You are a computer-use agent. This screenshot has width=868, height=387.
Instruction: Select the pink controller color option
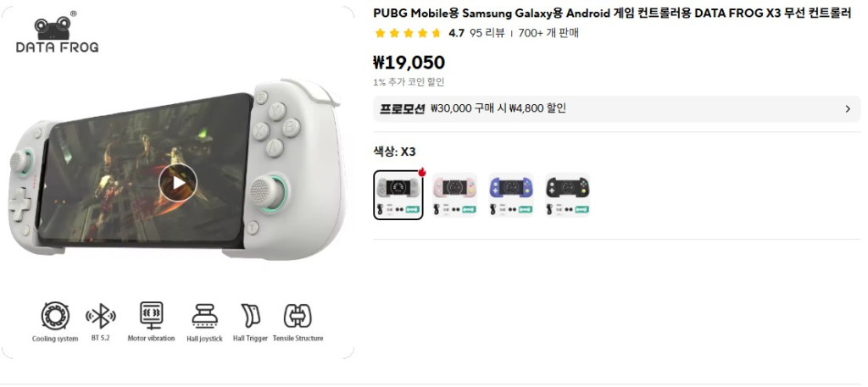coord(454,195)
